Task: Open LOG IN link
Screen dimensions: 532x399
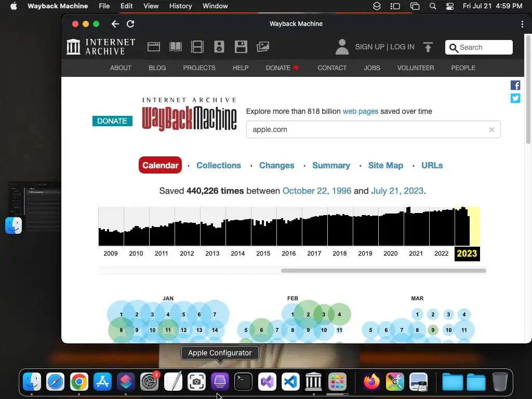Action: (403, 47)
